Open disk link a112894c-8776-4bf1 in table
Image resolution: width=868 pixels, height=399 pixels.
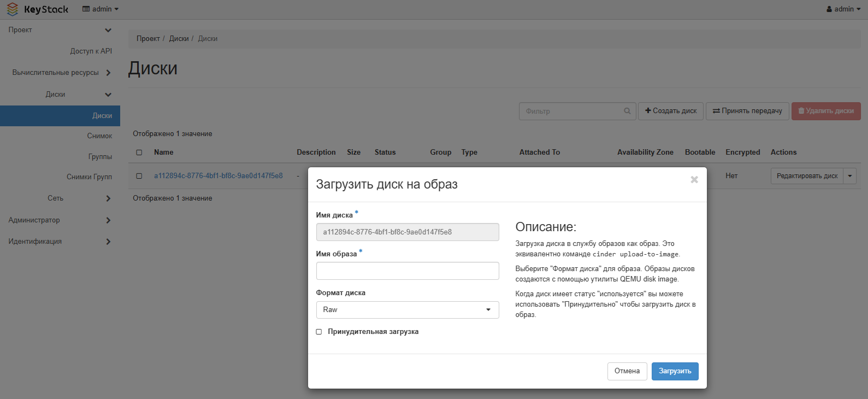click(x=218, y=176)
